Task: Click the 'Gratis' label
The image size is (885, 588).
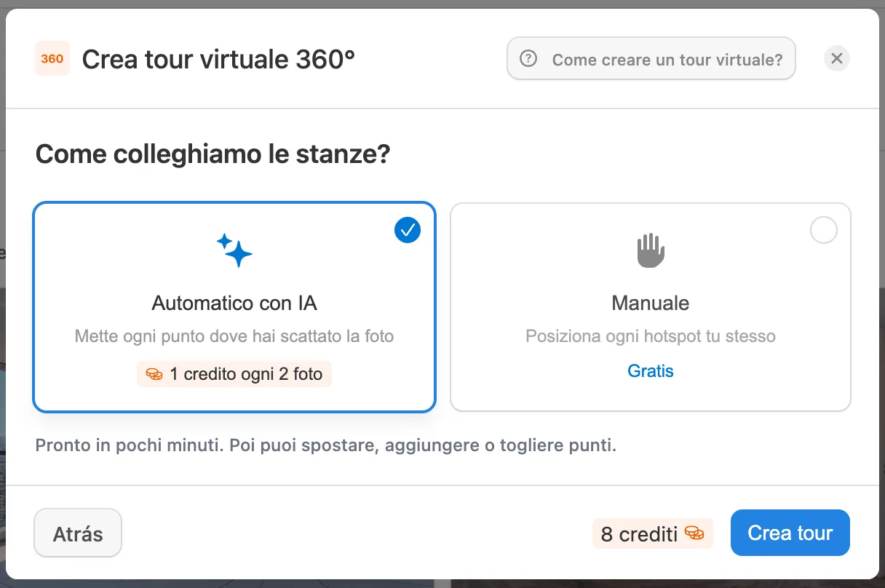Action: pyautogui.click(x=651, y=371)
